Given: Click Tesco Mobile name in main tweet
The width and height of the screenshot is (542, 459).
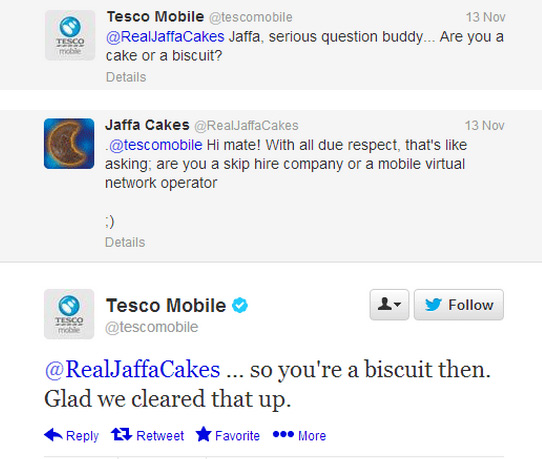Looking at the screenshot, I should [x=166, y=305].
